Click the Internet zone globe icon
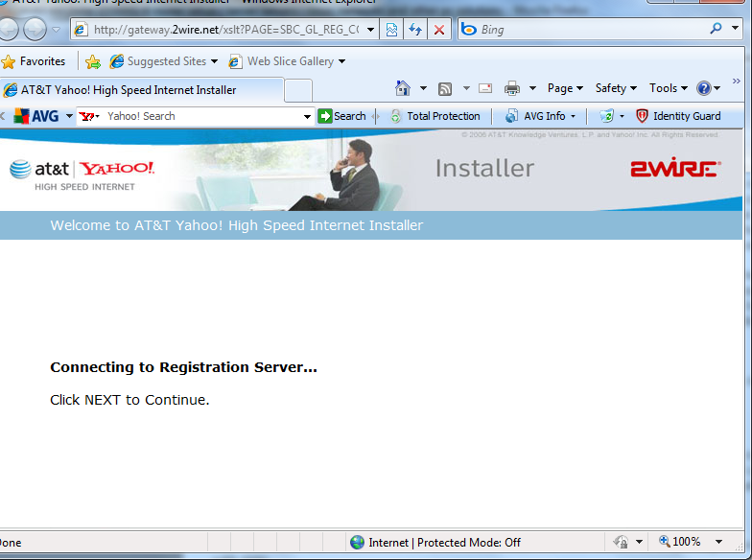 pyautogui.click(x=357, y=543)
